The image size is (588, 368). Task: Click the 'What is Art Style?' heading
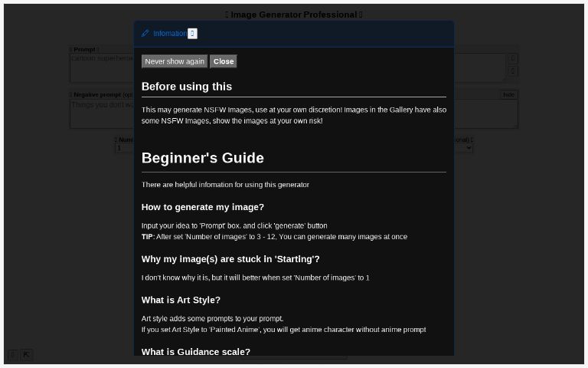click(181, 300)
